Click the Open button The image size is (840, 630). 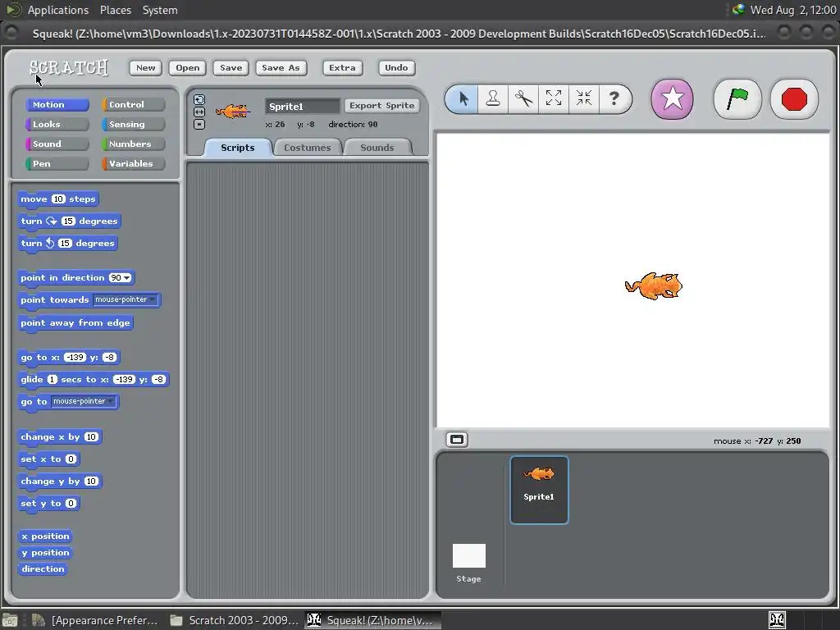188,67
